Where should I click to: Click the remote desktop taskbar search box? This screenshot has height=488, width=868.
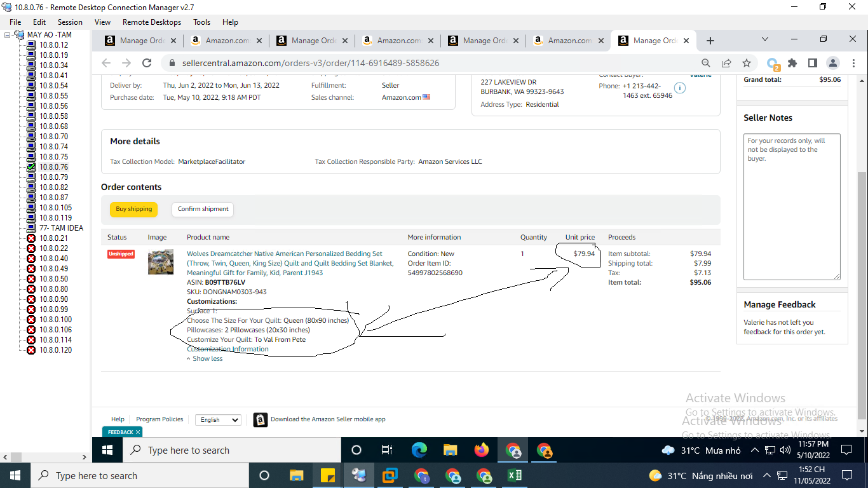point(233,450)
